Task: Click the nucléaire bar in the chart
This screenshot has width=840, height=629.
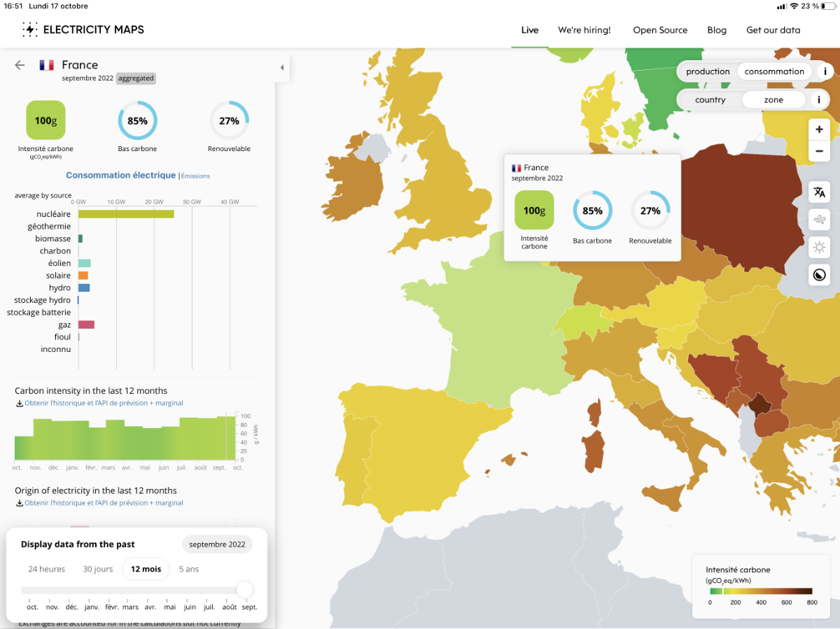Action: (x=126, y=214)
